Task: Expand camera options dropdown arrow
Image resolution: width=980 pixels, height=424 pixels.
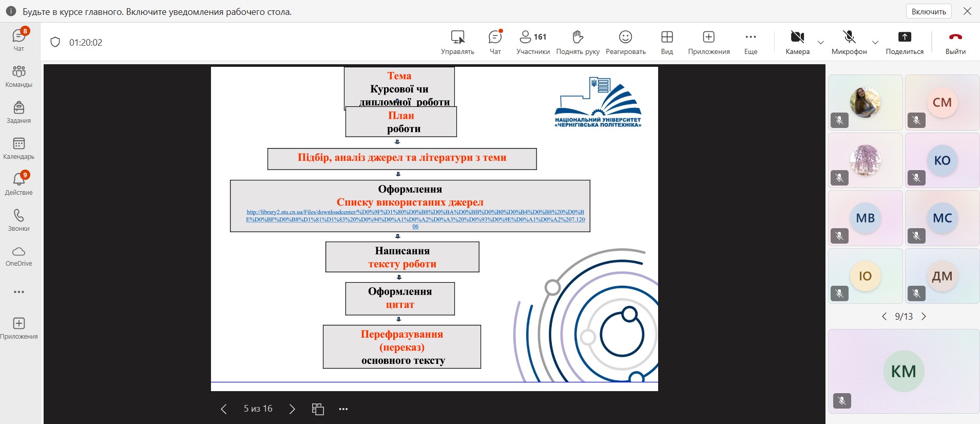Action: coord(820,43)
